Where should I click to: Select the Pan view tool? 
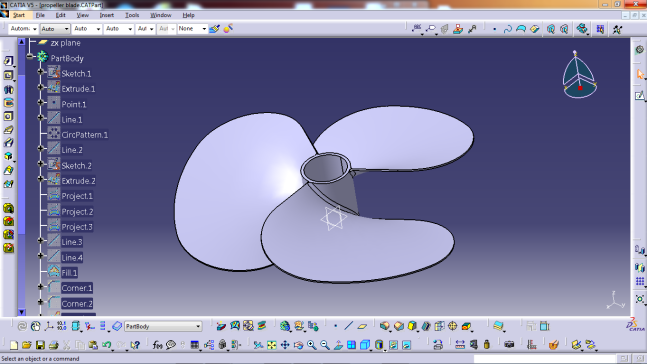(x=285, y=345)
